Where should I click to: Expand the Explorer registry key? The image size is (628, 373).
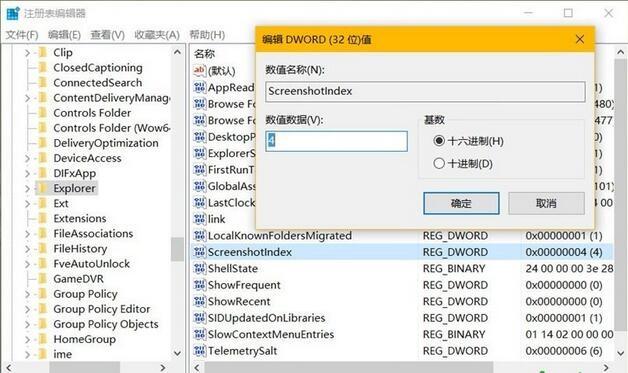[27, 188]
